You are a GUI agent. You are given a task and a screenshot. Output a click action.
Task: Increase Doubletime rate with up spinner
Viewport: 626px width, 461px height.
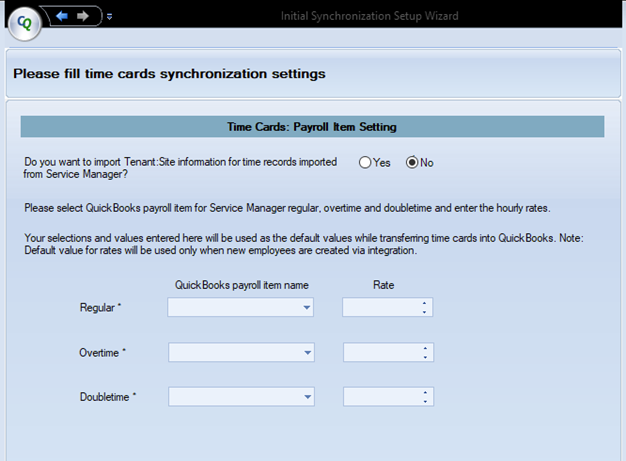(x=425, y=392)
